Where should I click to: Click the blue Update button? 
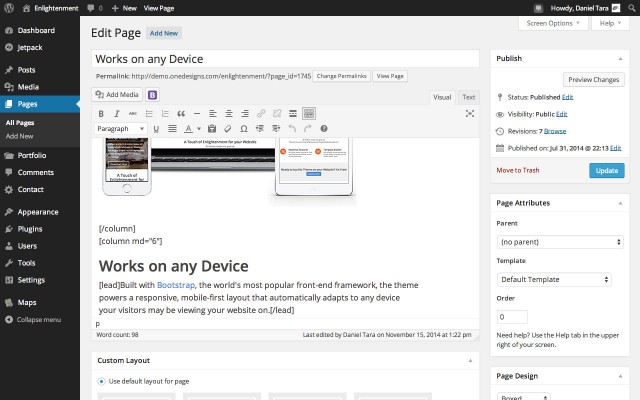(x=606, y=171)
